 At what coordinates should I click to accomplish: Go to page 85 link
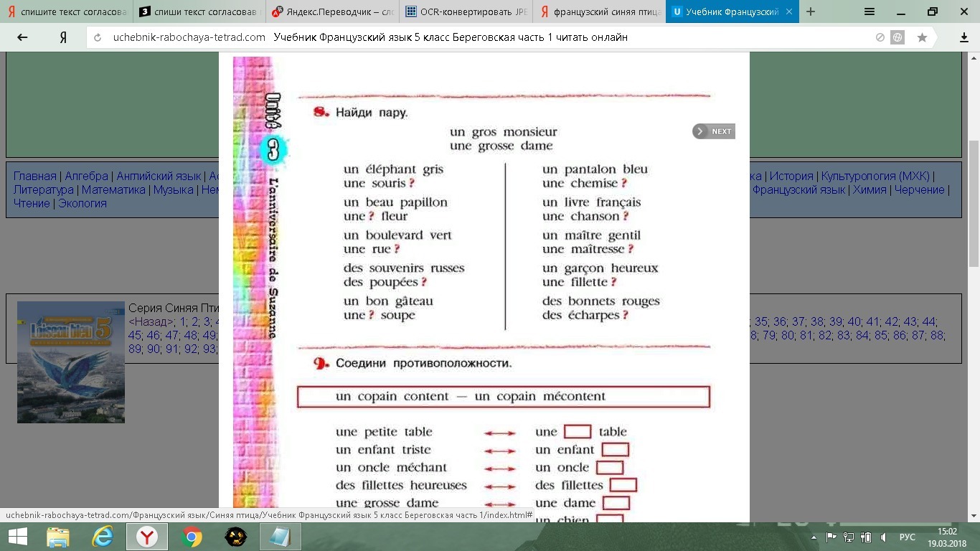coord(881,335)
